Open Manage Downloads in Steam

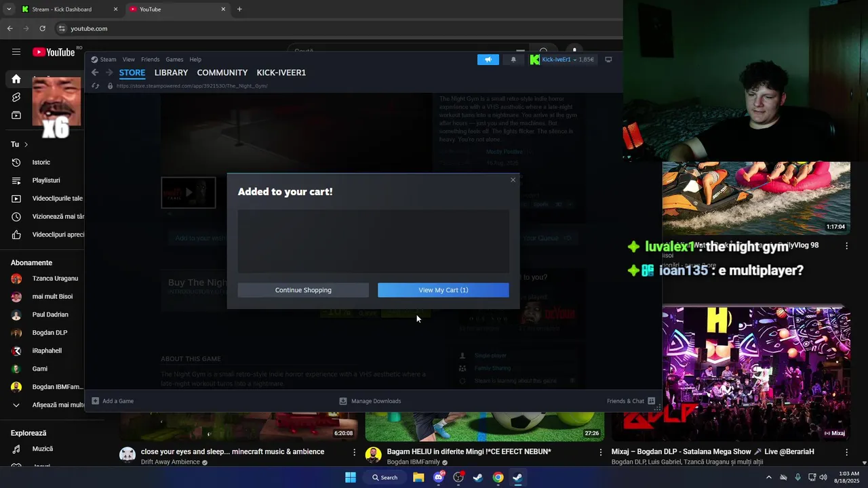pyautogui.click(x=370, y=401)
